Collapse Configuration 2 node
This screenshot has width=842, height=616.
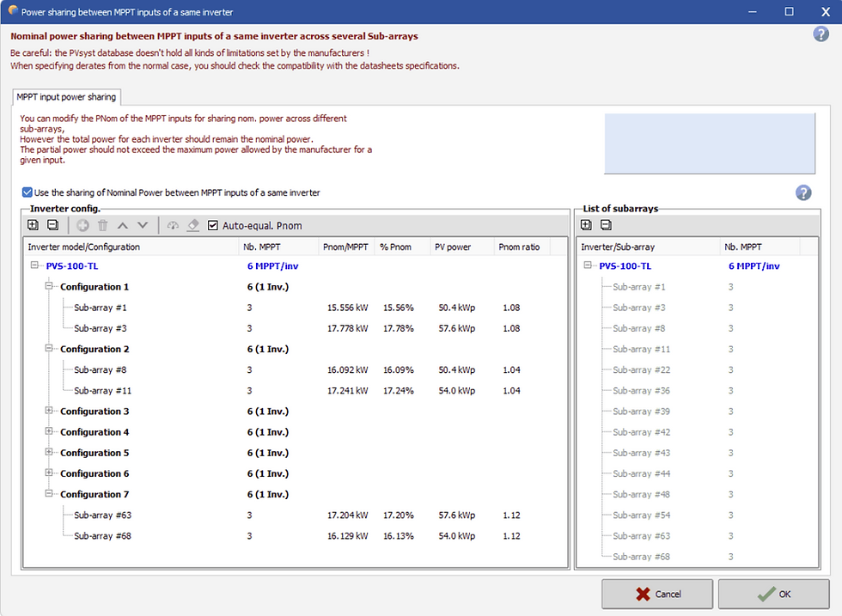pyautogui.click(x=49, y=349)
